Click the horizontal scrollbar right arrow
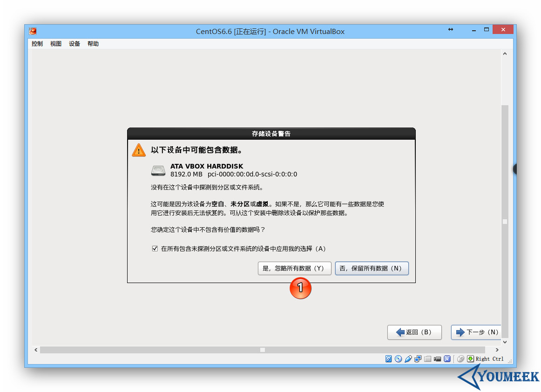 pos(497,349)
